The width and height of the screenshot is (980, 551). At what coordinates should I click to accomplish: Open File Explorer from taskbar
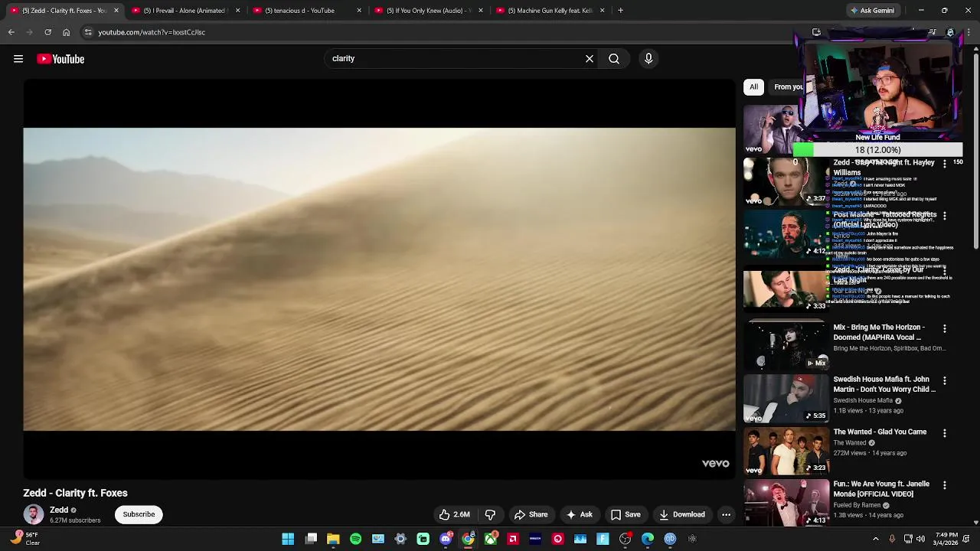click(333, 539)
